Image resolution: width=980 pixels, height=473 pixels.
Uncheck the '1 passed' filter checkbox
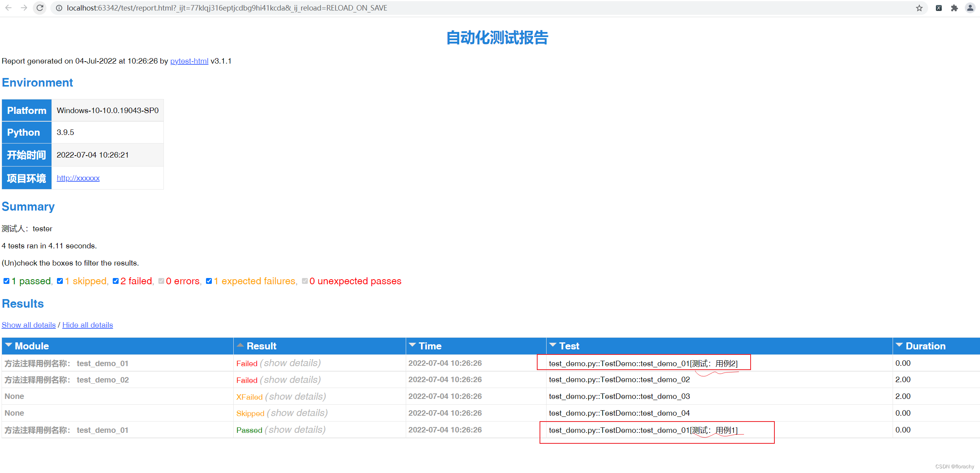tap(6, 281)
